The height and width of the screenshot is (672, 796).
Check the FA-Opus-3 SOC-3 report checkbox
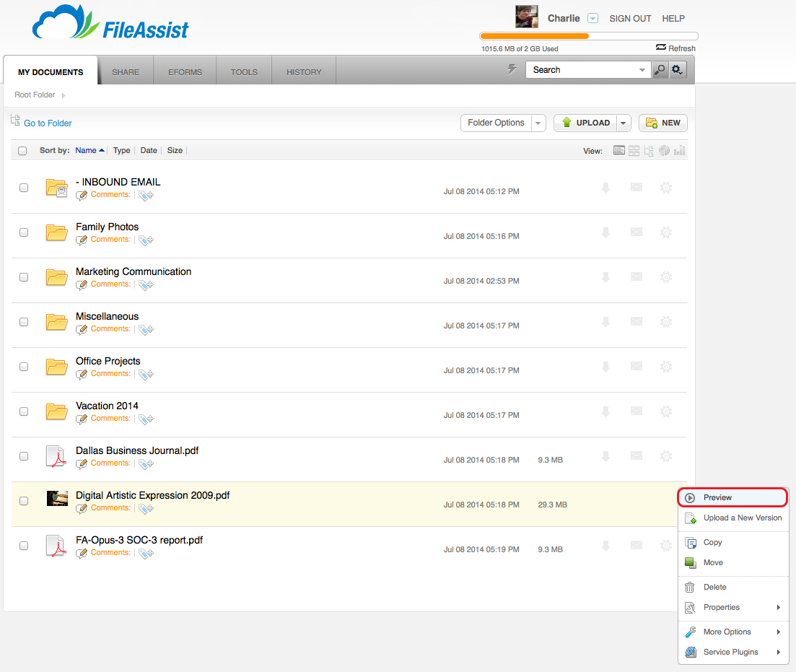(24, 545)
